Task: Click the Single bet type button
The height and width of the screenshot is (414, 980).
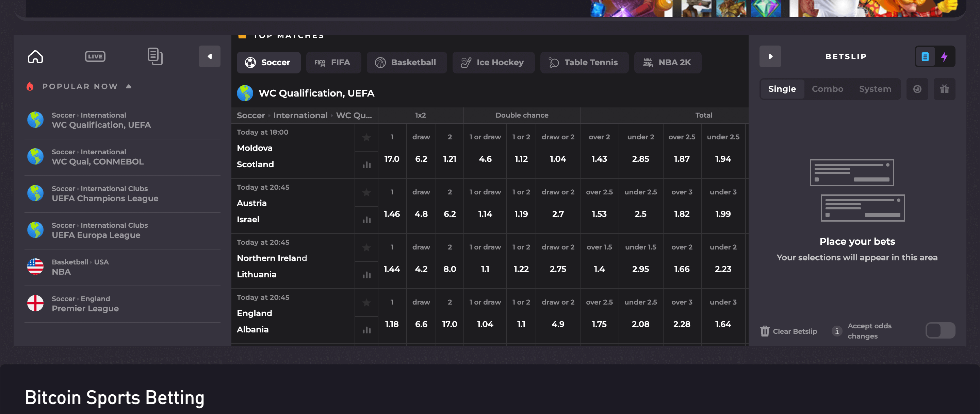Action: coord(781,89)
